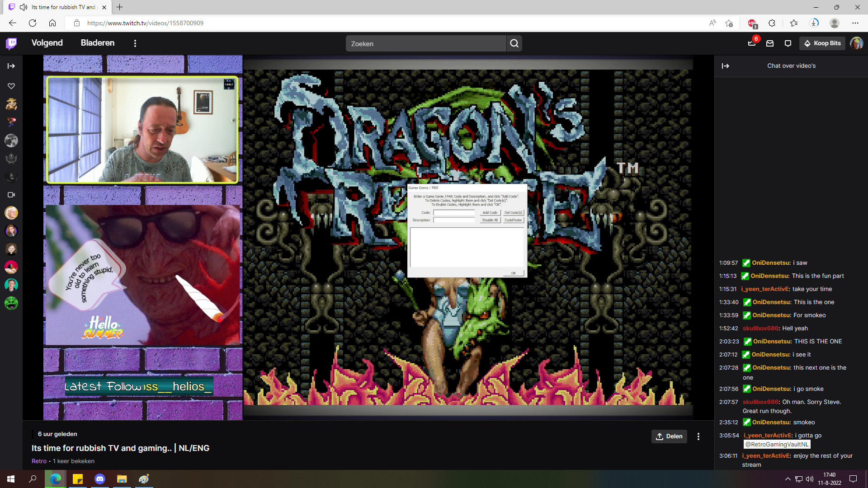Open the favorites list icon

pyautogui.click(x=793, y=23)
